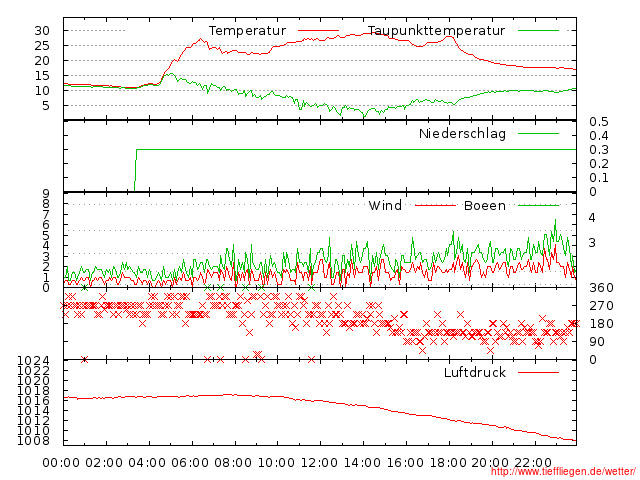Click the Temperatur legend label
Screen dimensions: 640x480
point(247,31)
